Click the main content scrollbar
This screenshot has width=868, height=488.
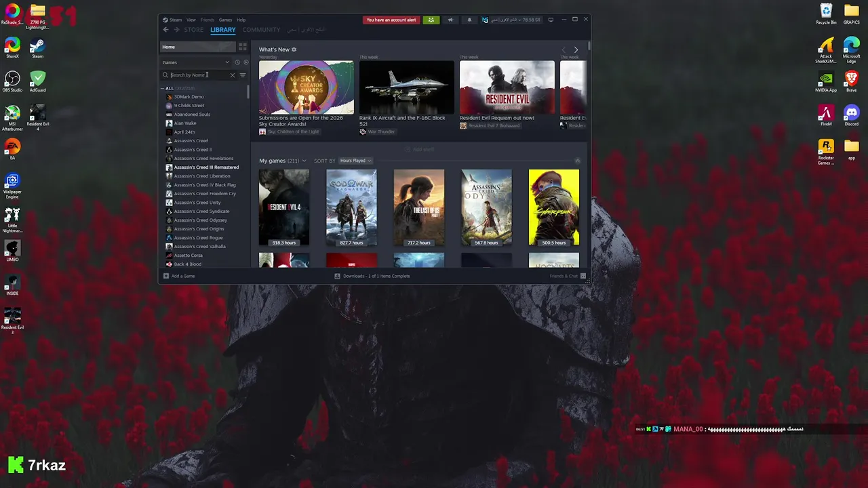[589, 45]
